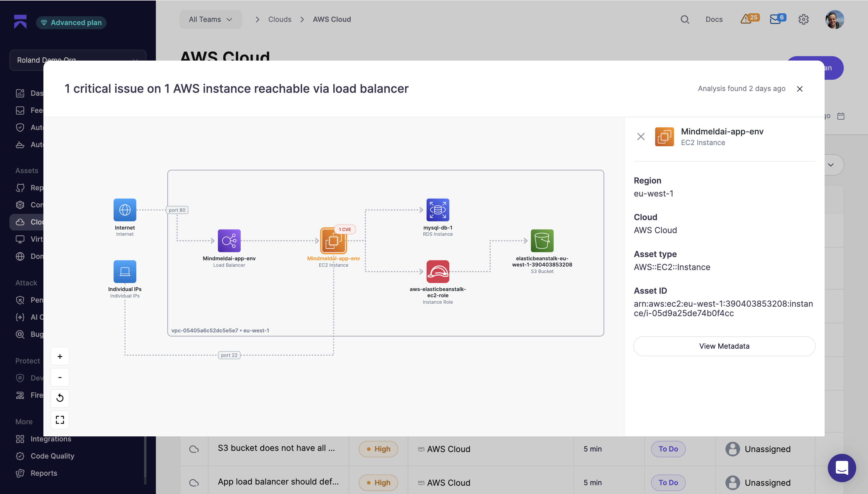Close the Mindmeldai-app-env details side panel

pyautogui.click(x=641, y=136)
